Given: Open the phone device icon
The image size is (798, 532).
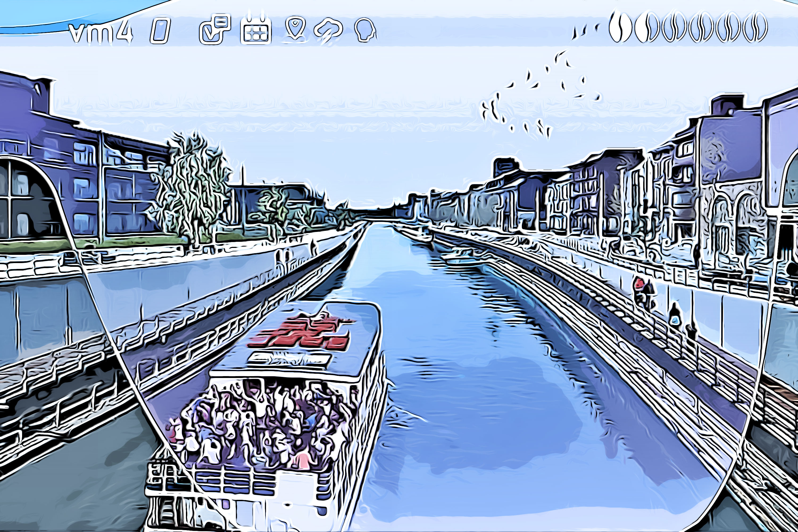Looking at the screenshot, I should (x=160, y=31).
